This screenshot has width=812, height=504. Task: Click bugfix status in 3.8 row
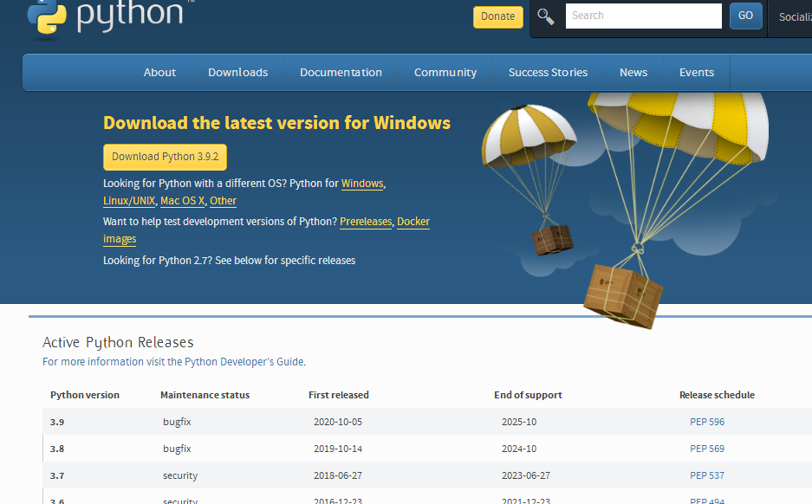tap(177, 449)
